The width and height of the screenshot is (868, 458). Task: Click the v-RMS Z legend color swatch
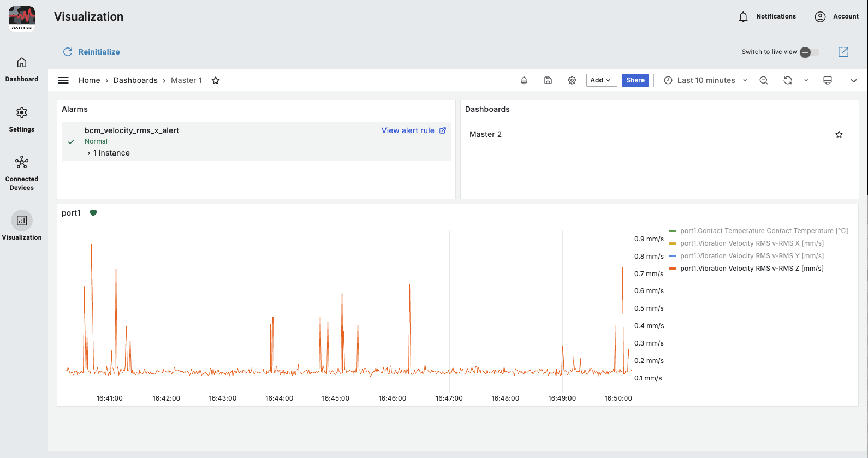coord(673,269)
